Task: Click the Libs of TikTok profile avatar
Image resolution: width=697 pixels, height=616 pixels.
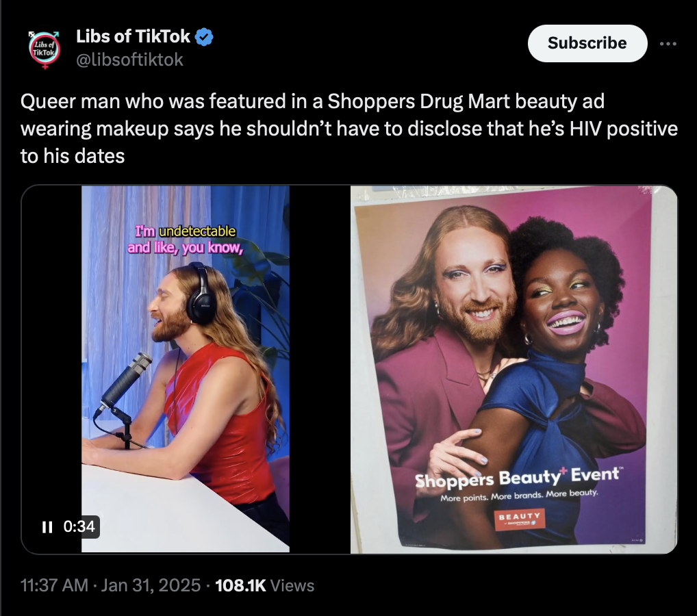Action: (45, 50)
